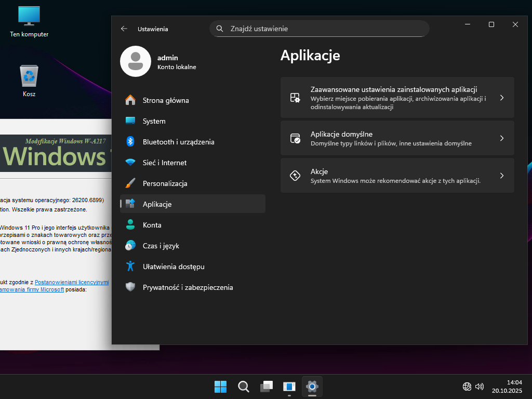Image resolution: width=532 pixels, height=399 pixels.
Task: Open the Kosz recycle bin desktop icon
Action: pos(29,77)
